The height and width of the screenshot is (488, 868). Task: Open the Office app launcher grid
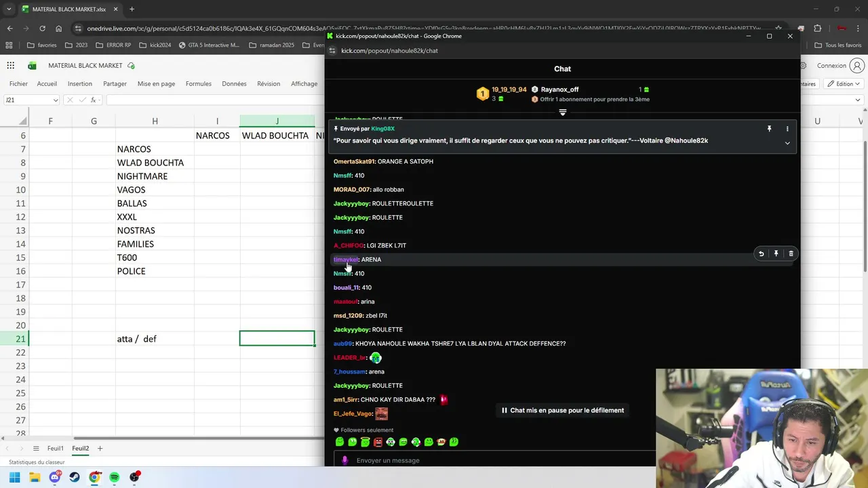(11, 66)
